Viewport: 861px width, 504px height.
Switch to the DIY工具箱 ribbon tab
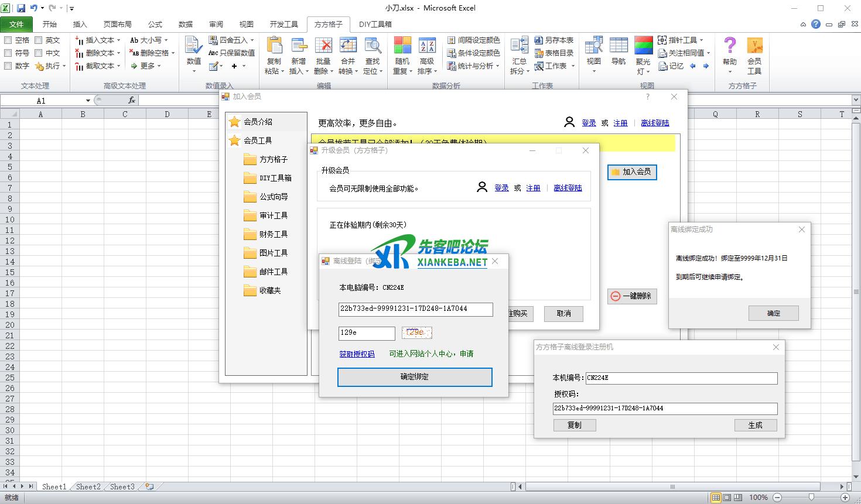point(375,24)
